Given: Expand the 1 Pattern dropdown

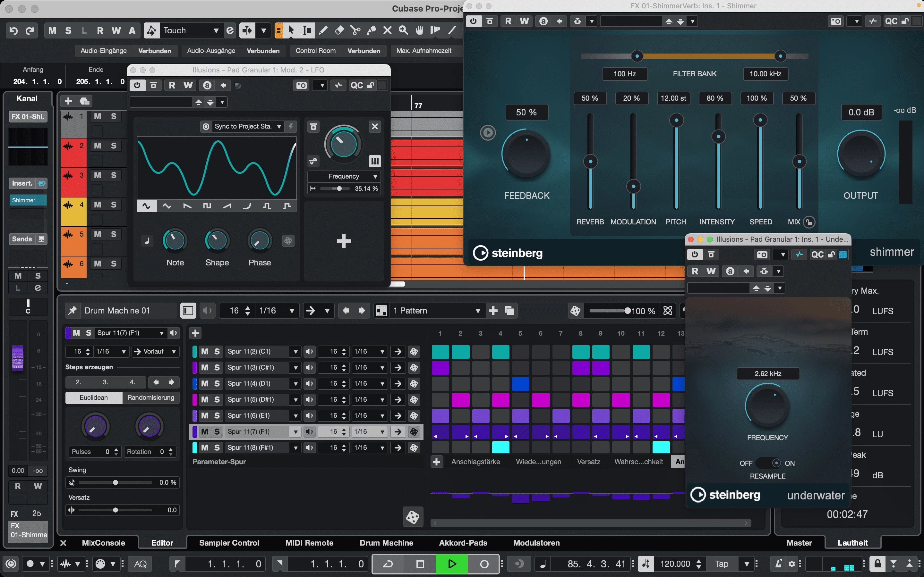Looking at the screenshot, I should point(477,311).
